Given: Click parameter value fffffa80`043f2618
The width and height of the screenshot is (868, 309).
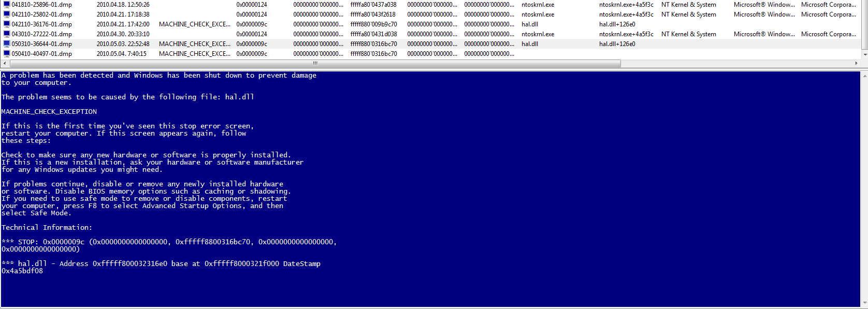Looking at the screenshot, I should click(373, 14).
